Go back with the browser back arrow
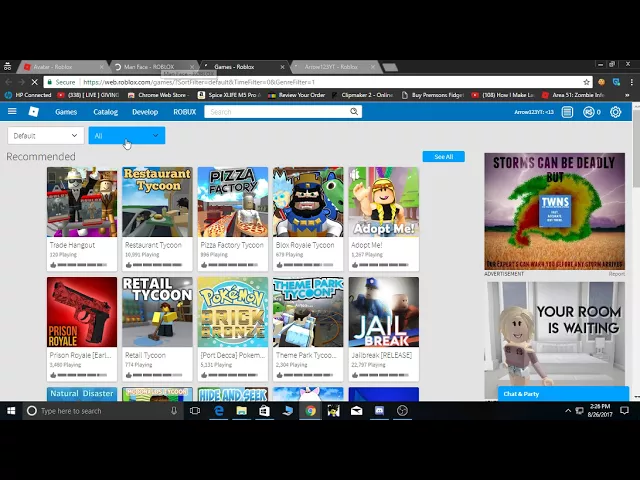Screen dimensions: 640x480 click(x=9, y=82)
